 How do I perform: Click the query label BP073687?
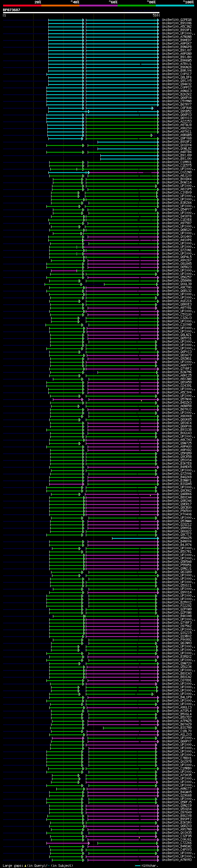tap(11, 10)
